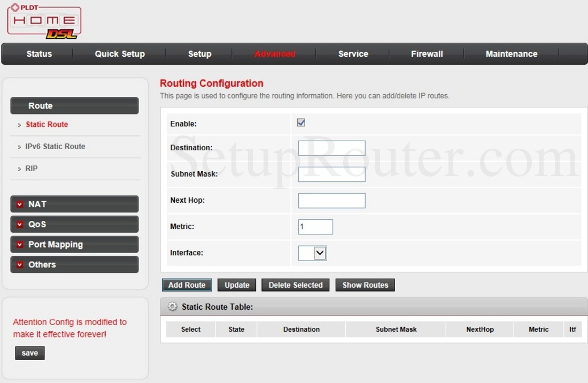This screenshot has width=588, height=383.
Task: Uncheck the Enable checkbox
Action: click(301, 123)
